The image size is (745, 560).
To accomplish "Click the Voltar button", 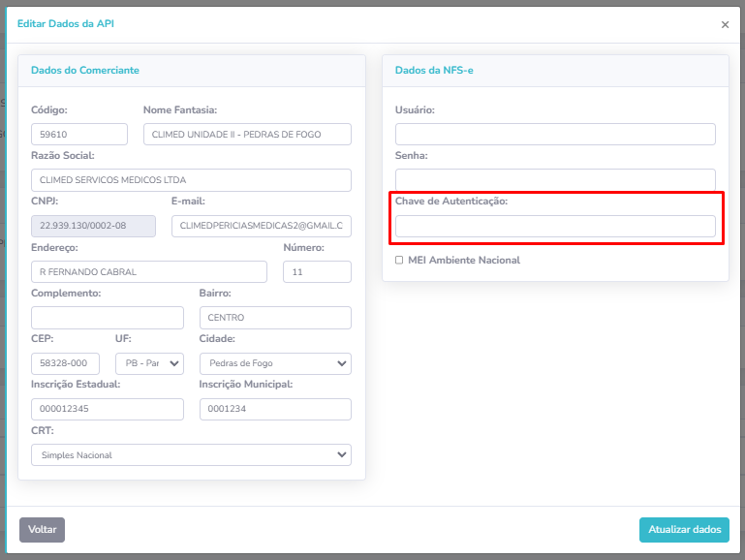I will pyautogui.click(x=42, y=530).
